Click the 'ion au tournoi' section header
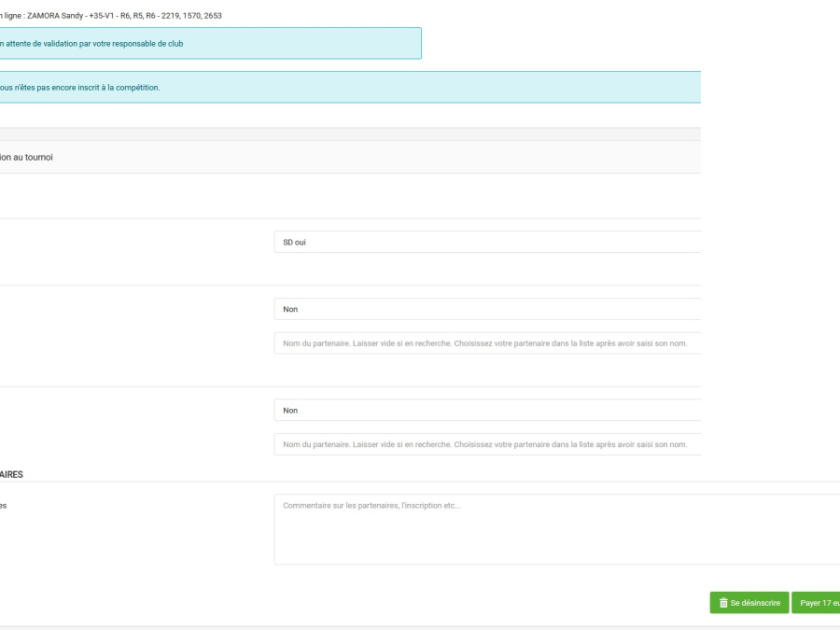 tap(350, 157)
